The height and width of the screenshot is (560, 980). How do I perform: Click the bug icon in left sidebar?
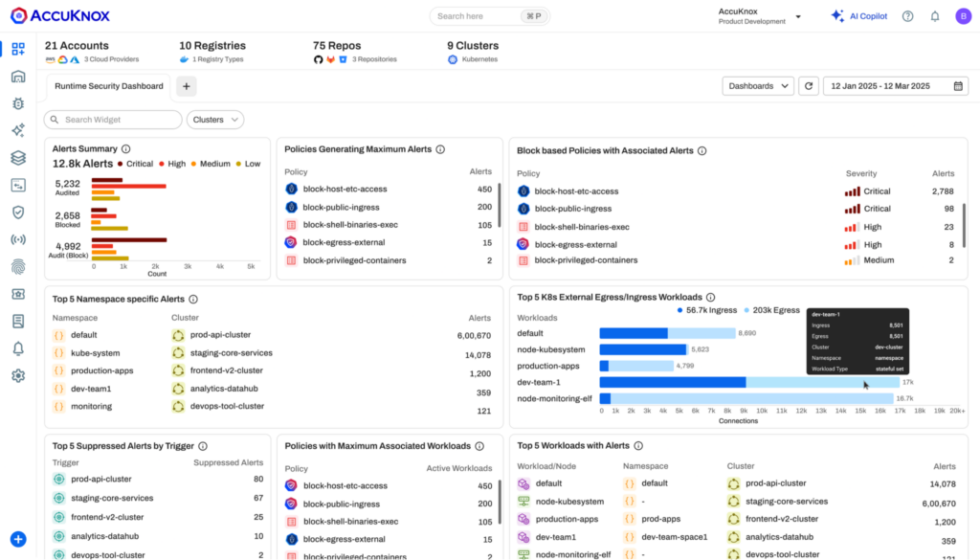click(17, 103)
